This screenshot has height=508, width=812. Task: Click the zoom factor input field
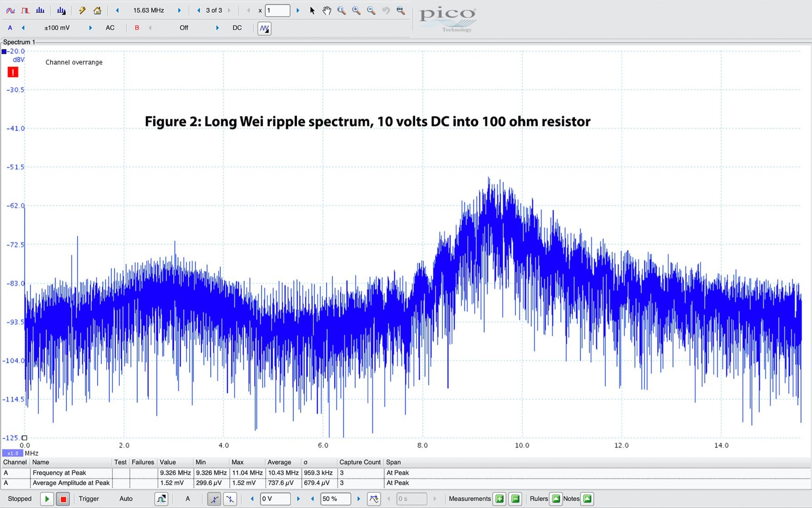277,10
